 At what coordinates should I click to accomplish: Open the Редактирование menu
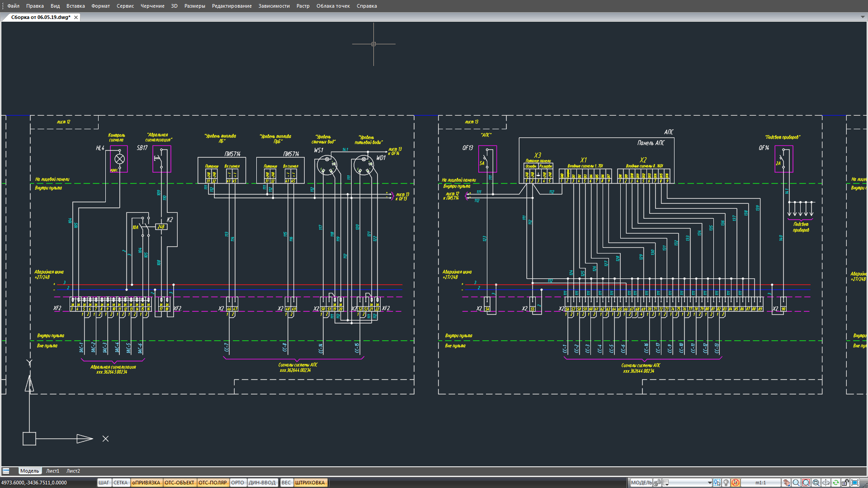click(232, 6)
